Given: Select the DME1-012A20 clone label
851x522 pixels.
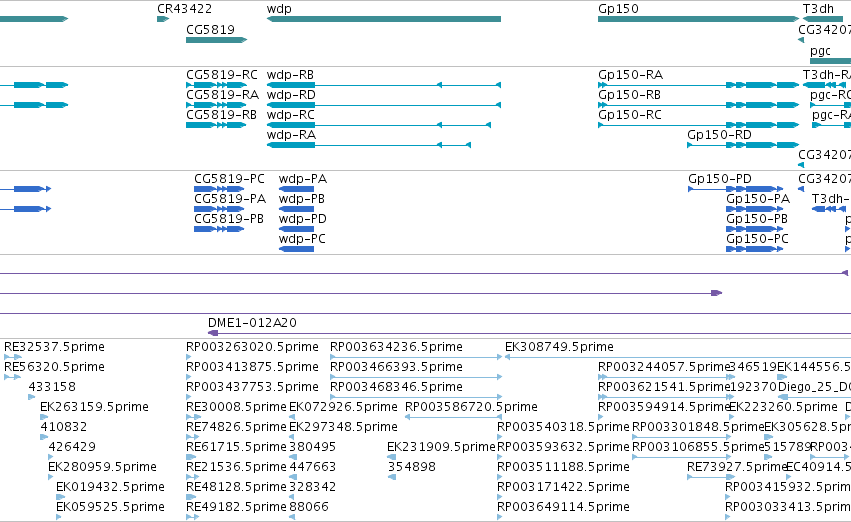Looking at the screenshot, I should pyautogui.click(x=252, y=323).
